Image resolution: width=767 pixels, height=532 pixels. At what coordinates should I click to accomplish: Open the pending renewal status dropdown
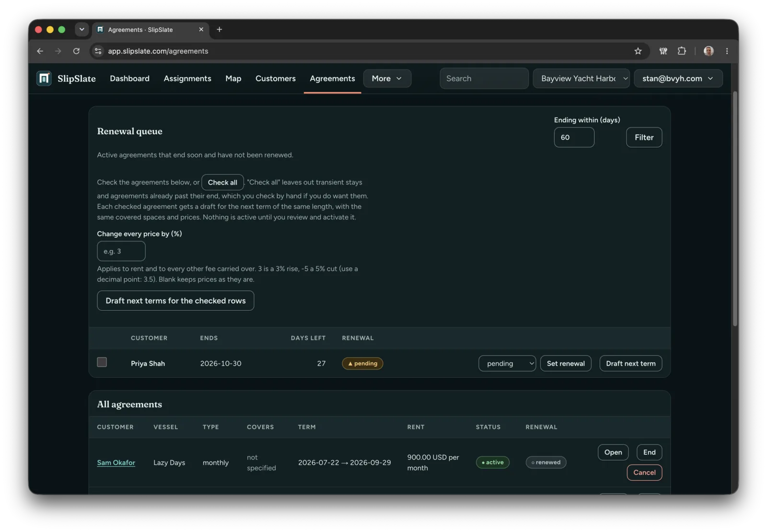coord(507,363)
